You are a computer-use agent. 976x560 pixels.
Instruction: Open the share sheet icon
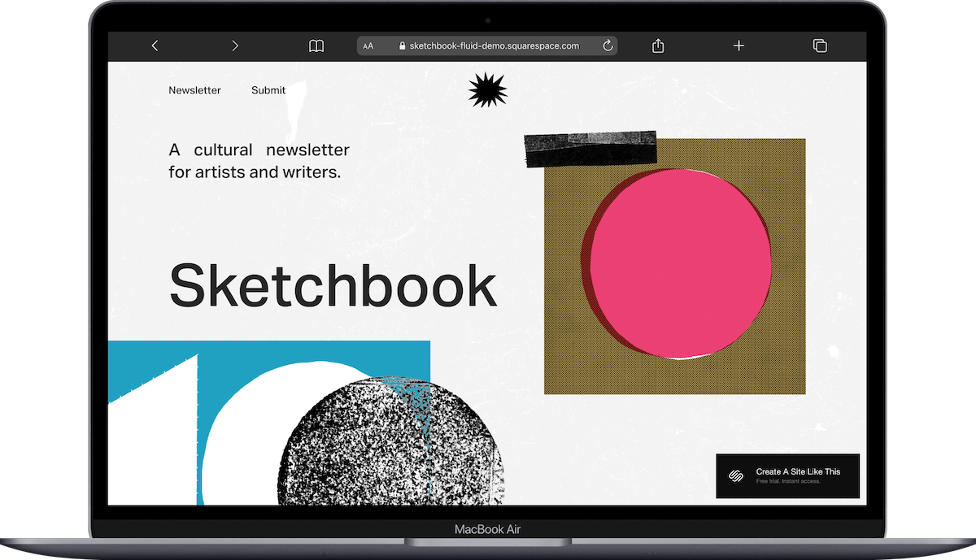click(x=658, y=46)
